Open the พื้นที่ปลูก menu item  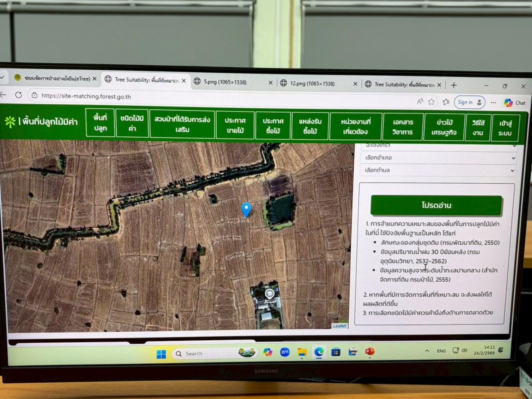point(100,123)
